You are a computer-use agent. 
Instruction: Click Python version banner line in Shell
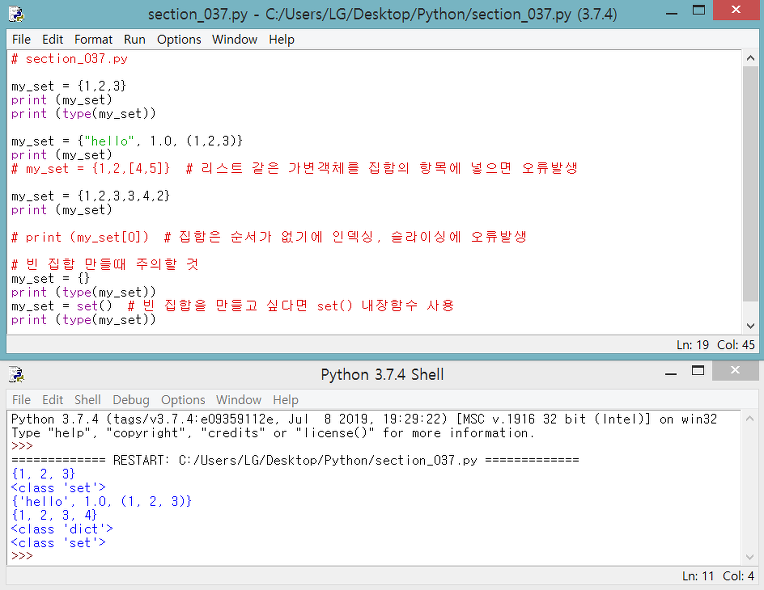[364, 419]
